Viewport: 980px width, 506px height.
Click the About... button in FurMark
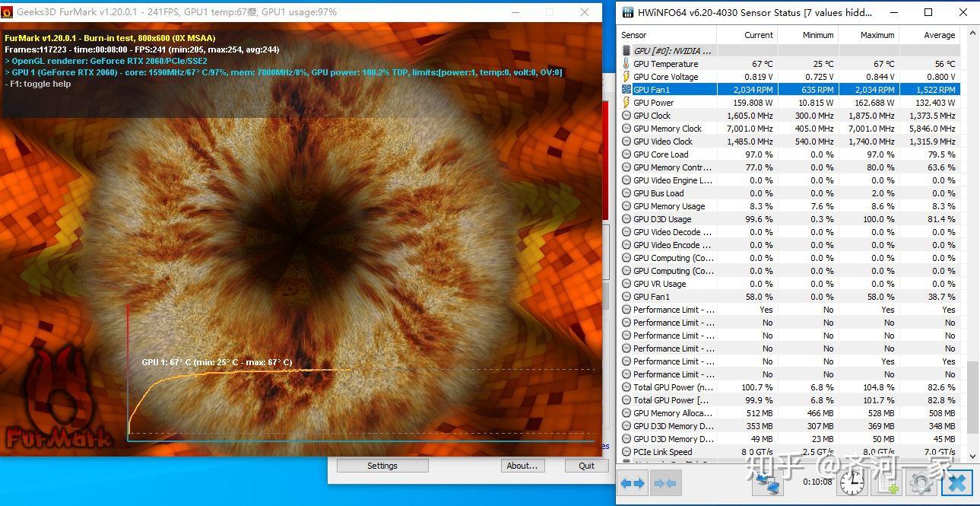click(x=522, y=466)
